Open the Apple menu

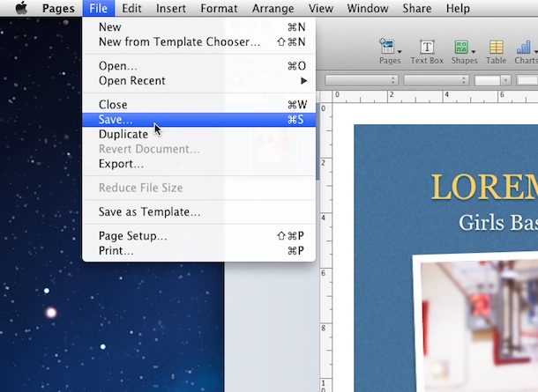[x=21, y=8]
